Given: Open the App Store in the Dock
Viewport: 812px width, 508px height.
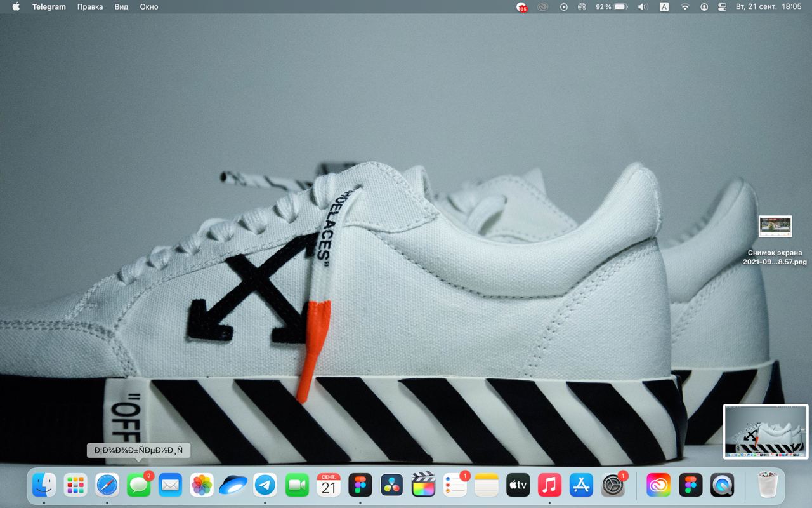Looking at the screenshot, I should tap(581, 485).
